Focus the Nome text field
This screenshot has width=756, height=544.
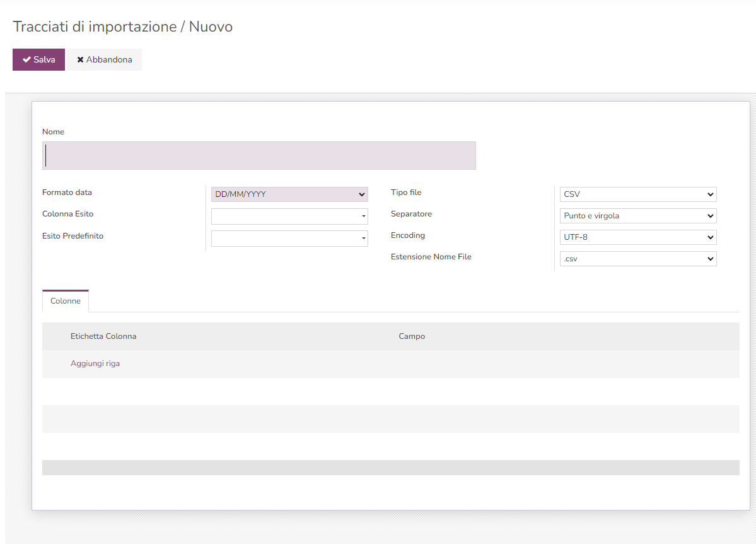click(x=259, y=156)
